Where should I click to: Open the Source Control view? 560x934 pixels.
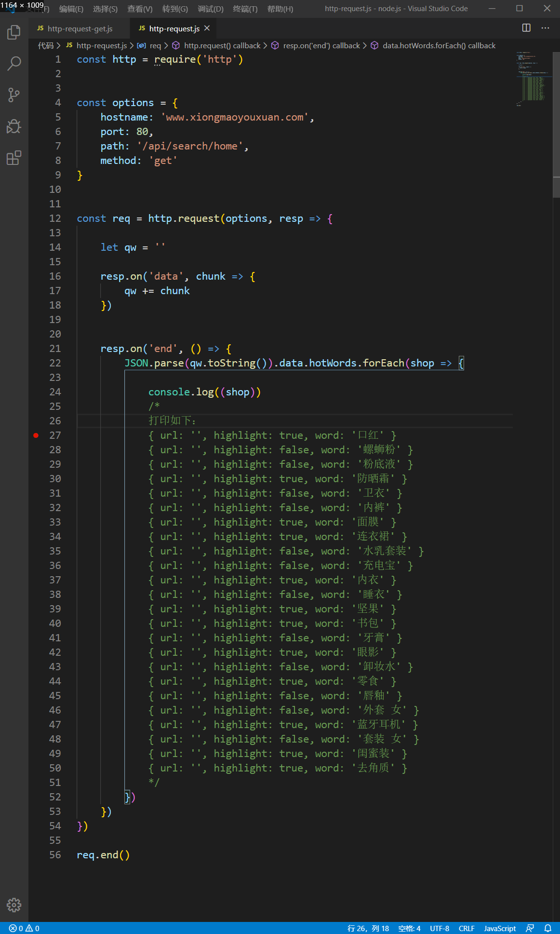coord(14,95)
